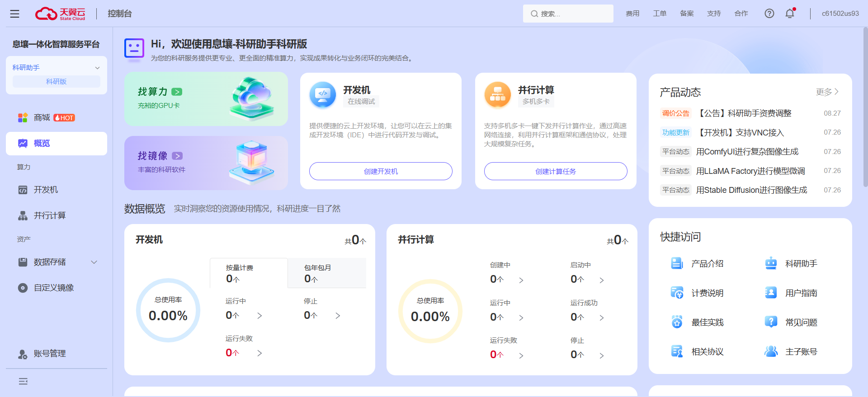
Task: Open 并行计算 创建中 details chevron
Action: pyautogui.click(x=521, y=280)
